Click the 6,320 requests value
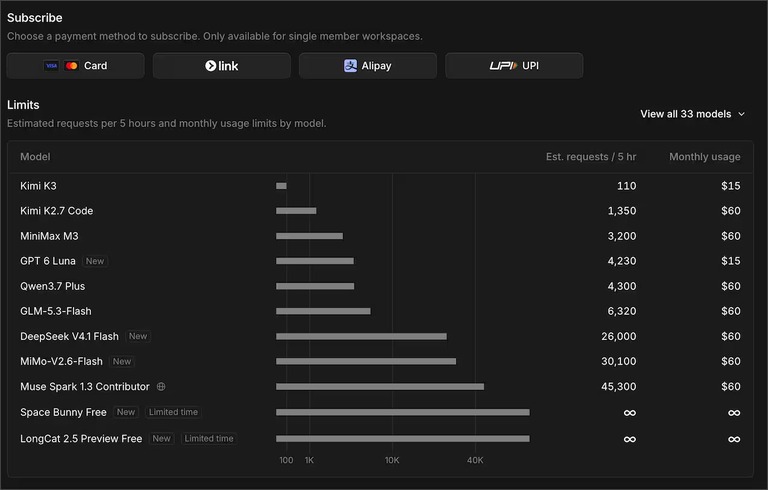The width and height of the screenshot is (768, 490). click(622, 311)
